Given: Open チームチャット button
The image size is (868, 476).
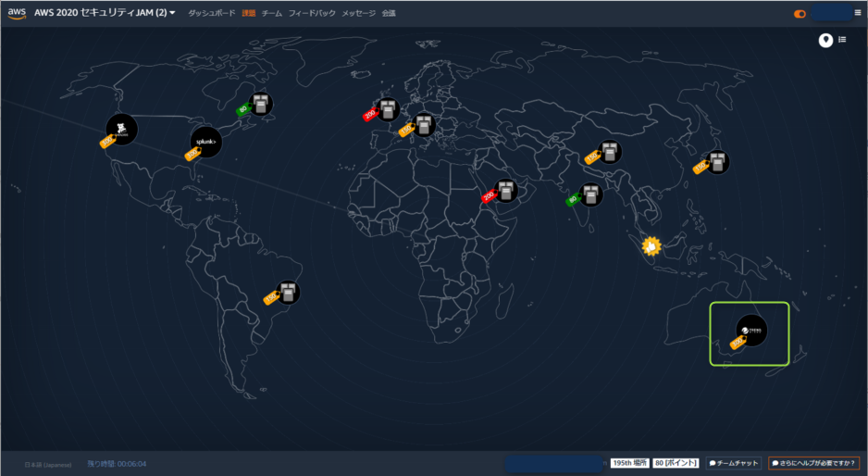Looking at the screenshot, I should coord(734,463).
